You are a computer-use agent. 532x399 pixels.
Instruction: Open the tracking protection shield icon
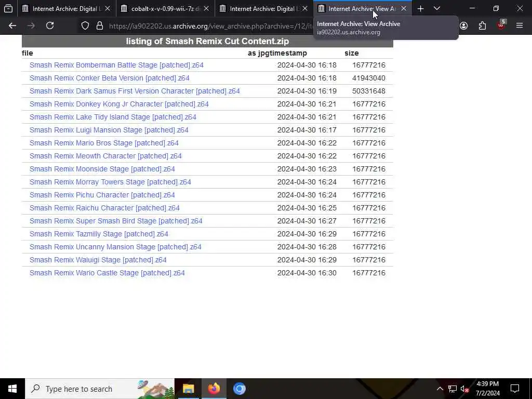coord(85,26)
